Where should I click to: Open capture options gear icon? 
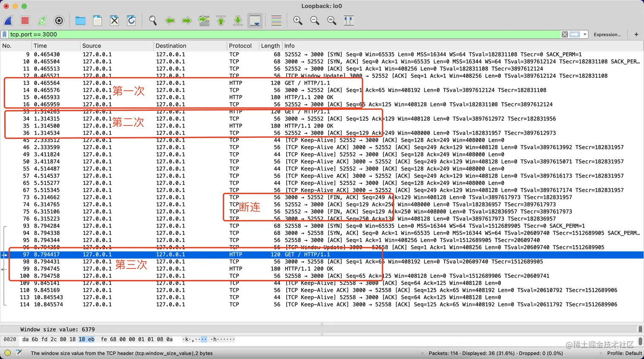pyautogui.click(x=59, y=20)
